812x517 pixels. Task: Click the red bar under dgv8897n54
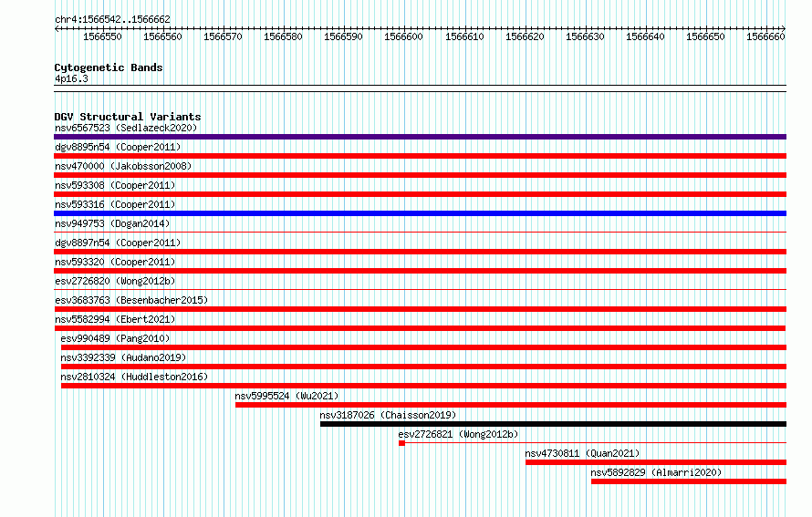[x=420, y=252]
